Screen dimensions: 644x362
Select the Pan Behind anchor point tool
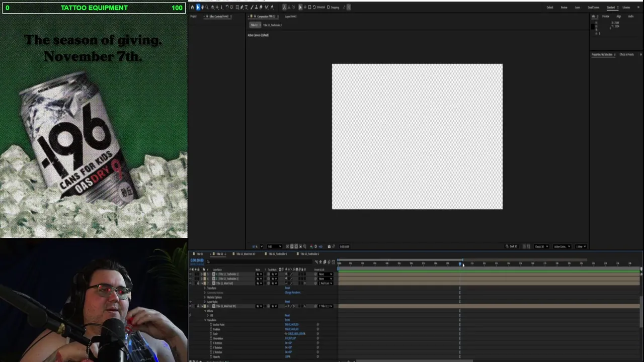[231, 7]
